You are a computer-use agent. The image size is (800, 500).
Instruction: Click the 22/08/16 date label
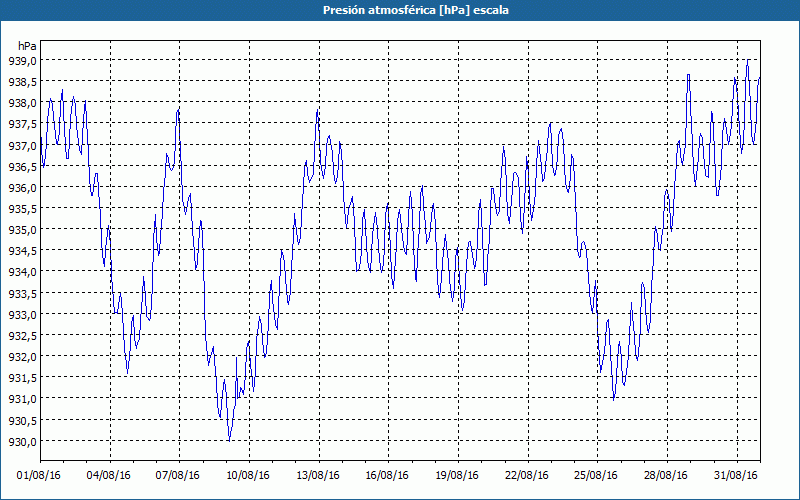[527, 475]
